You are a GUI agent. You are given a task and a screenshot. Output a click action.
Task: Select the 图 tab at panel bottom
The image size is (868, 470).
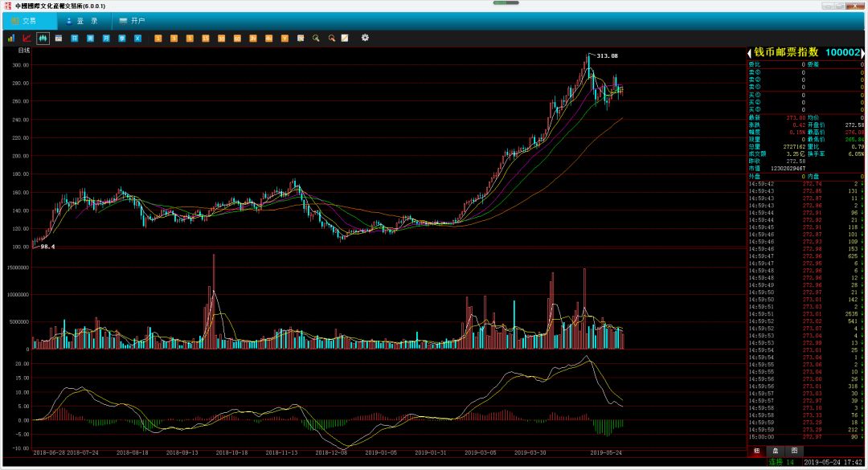[794, 452]
